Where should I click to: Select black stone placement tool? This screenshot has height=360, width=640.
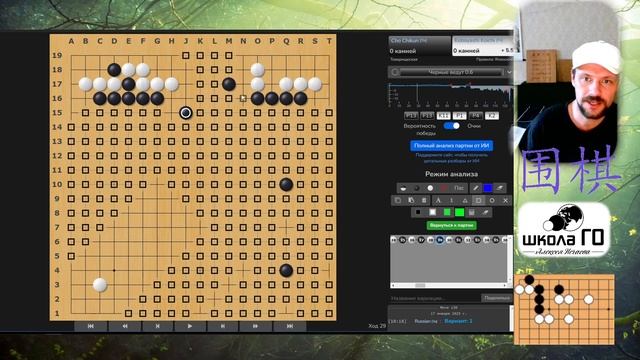tap(417, 188)
